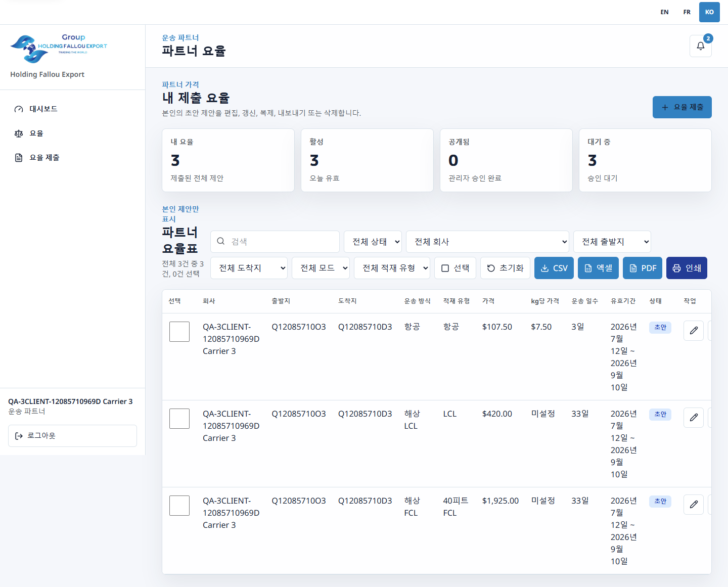Switch language to EN
This screenshot has height=587, width=728.
pyautogui.click(x=664, y=12)
